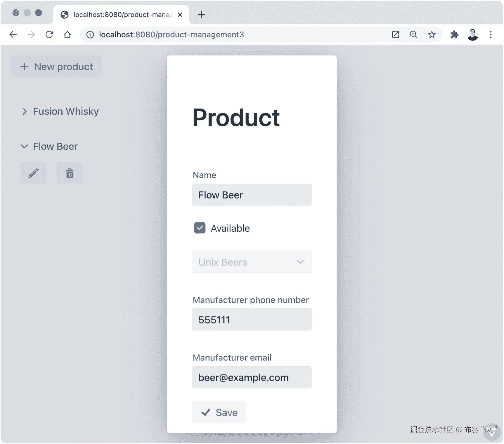Click the pencil edit icon under Flow Beer
The width and height of the screenshot is (504, 444).
click(x=33, y=173)
